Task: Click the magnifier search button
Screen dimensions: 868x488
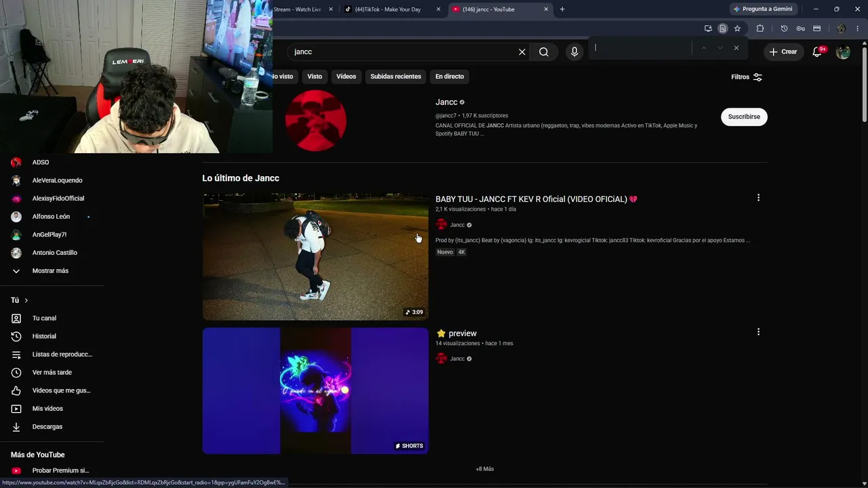Action: pos(544,52)
